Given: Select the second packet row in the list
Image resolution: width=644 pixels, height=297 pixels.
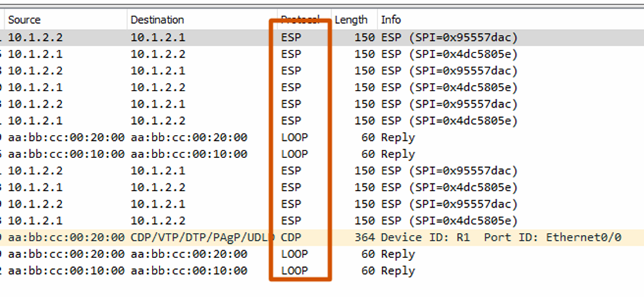Looking at the screenshot, I should (204, 54).
